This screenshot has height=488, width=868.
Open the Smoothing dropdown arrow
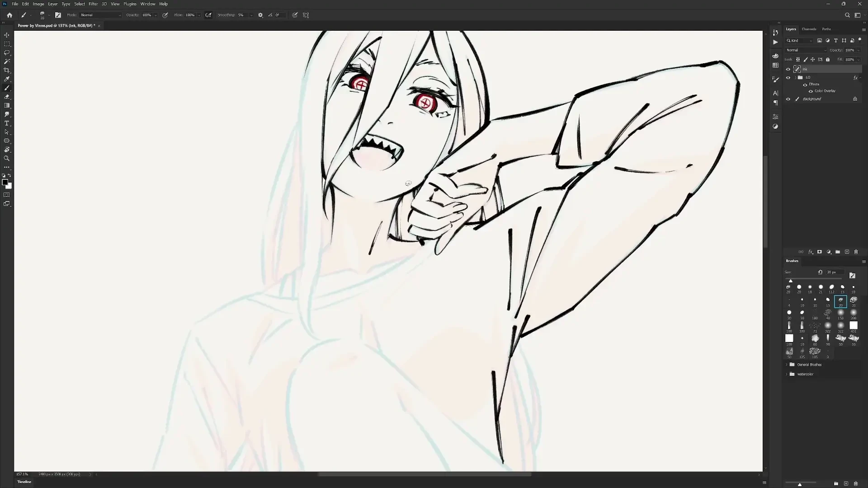point(251,15)
